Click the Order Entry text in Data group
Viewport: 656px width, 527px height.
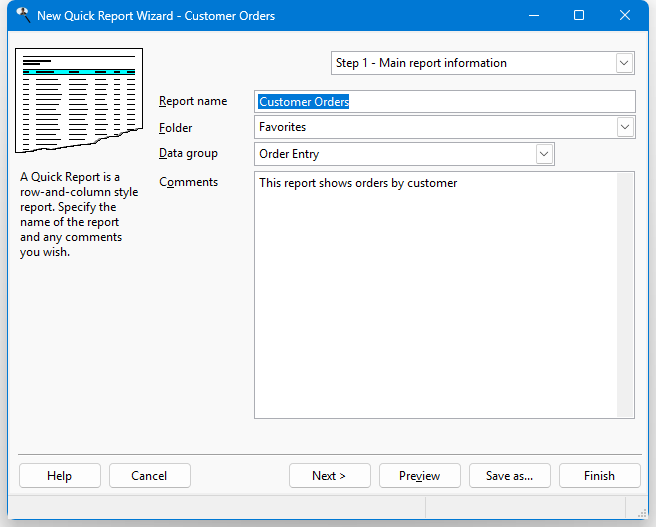289,154
